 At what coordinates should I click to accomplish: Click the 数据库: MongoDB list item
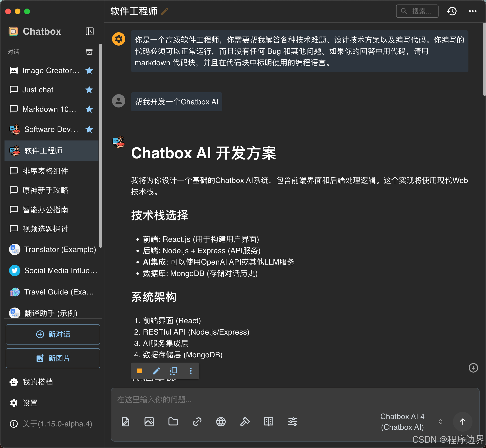click(200, 273)
